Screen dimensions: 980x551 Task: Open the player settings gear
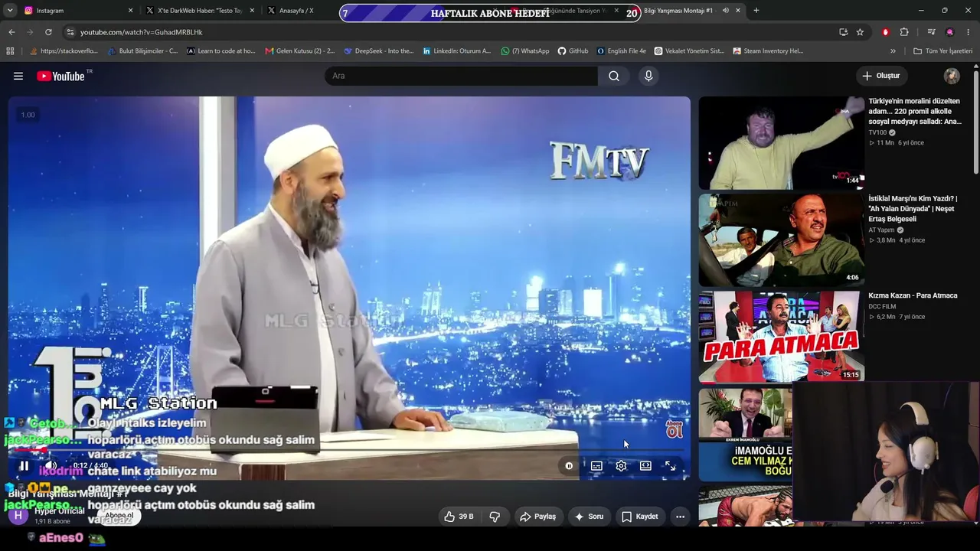point(621,465)
